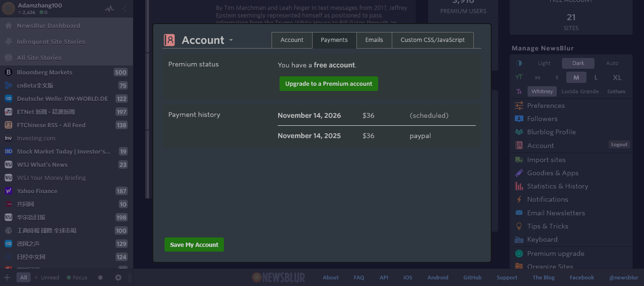Collapse the sidebar with the left arrow
The image size is (644, 286).
point(125,8)
